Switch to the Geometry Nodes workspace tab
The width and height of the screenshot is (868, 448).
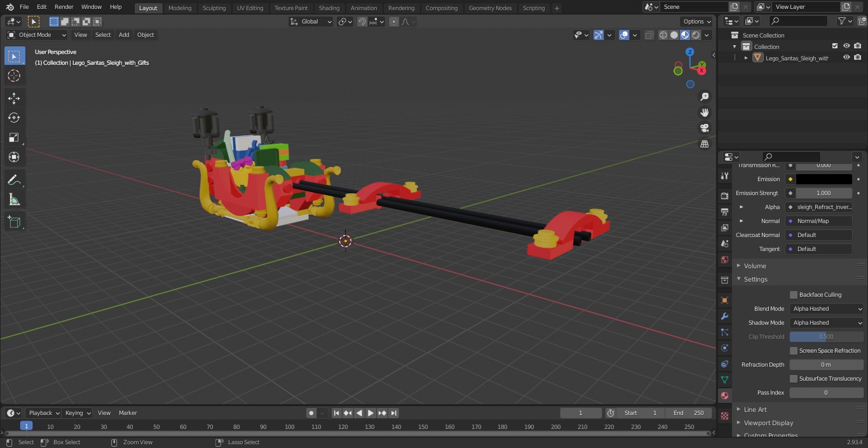490,8
